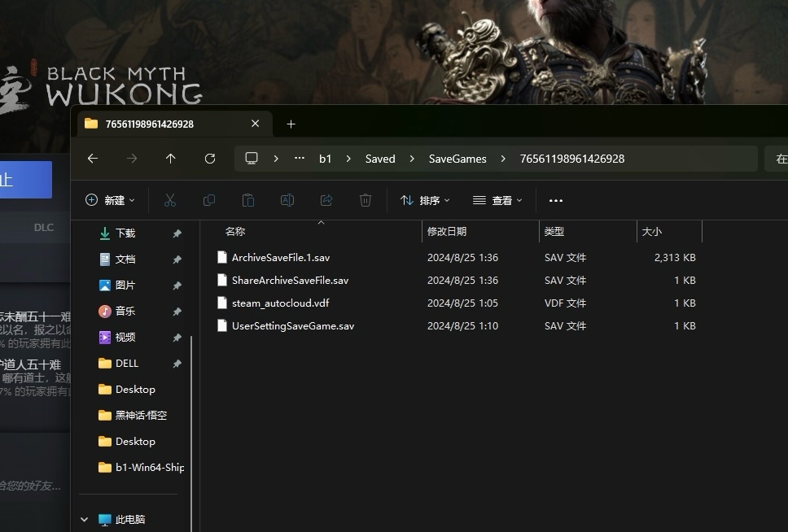The image size is (788, 532).
Task: Add a new tab with plus button
Action: tap(291, 124)
